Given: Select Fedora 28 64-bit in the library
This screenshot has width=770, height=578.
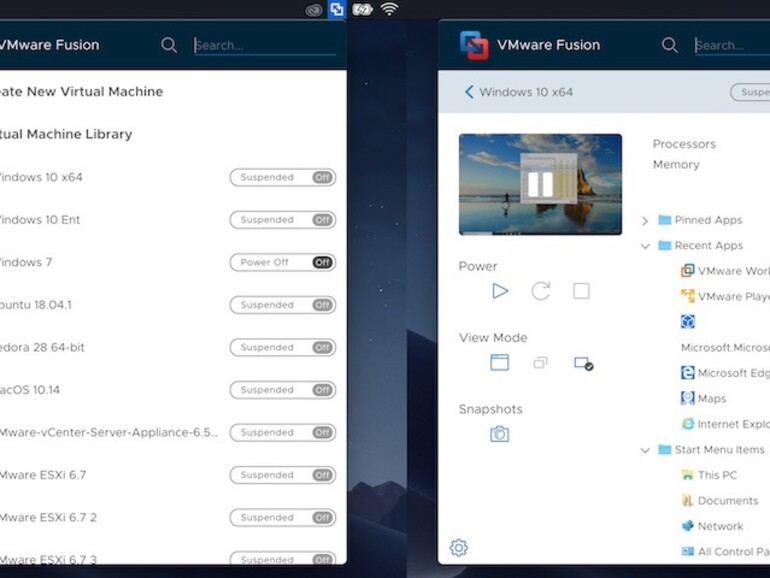Looking at the screenshot, I should pyautogui.click(x=42, y=347).
